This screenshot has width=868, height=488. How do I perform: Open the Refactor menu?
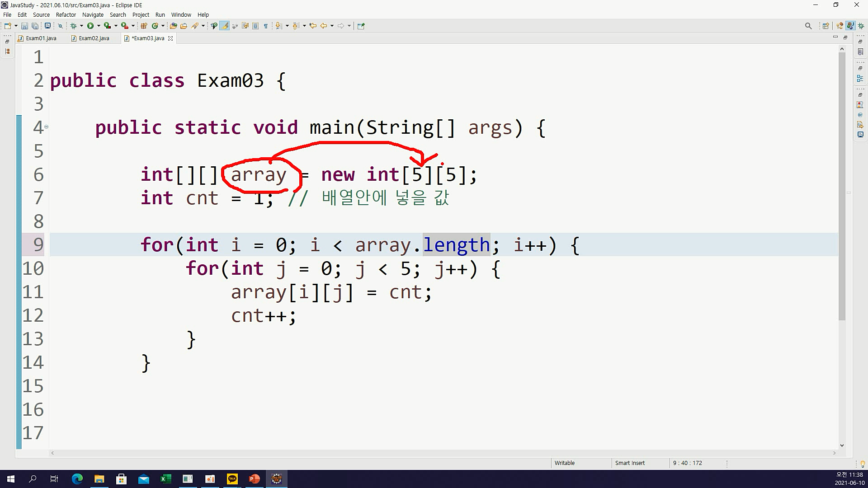click(66, 14)
